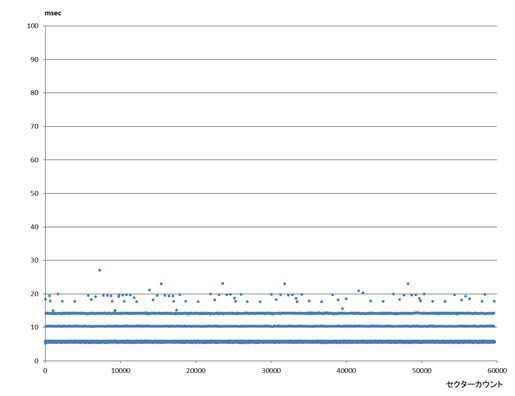Select the data band near 10 msec

[x=271, y=326]
